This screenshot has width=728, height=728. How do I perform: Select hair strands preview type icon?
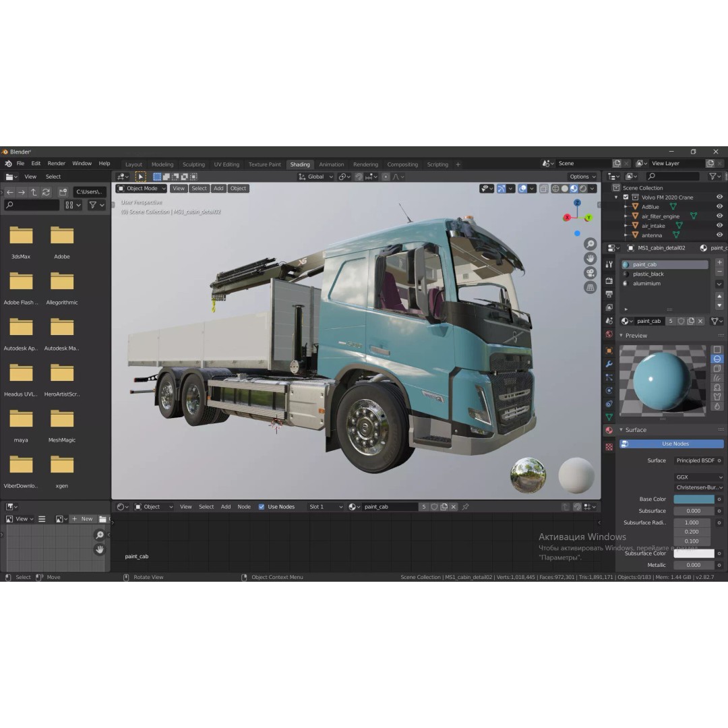[x=717, y=378]
